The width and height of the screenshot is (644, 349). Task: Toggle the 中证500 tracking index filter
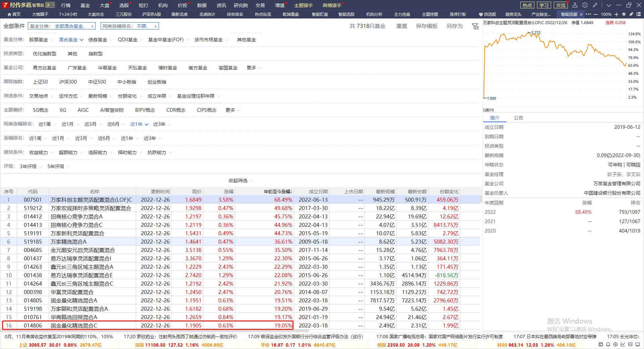click(97, 82)
